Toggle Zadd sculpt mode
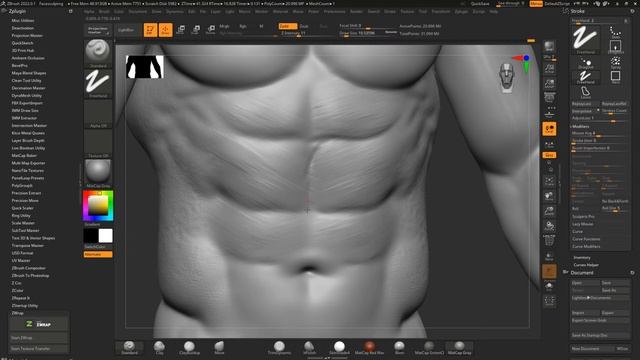 pyautogui.click(x=287, y=26)
